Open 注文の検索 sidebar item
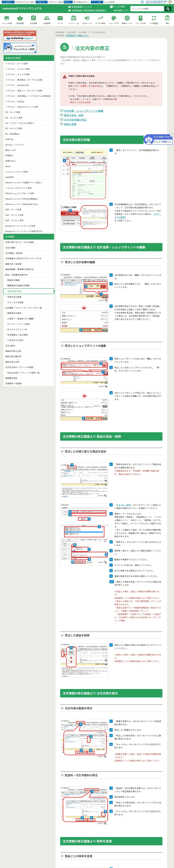The image size is (174, 868). pos(28,248)
